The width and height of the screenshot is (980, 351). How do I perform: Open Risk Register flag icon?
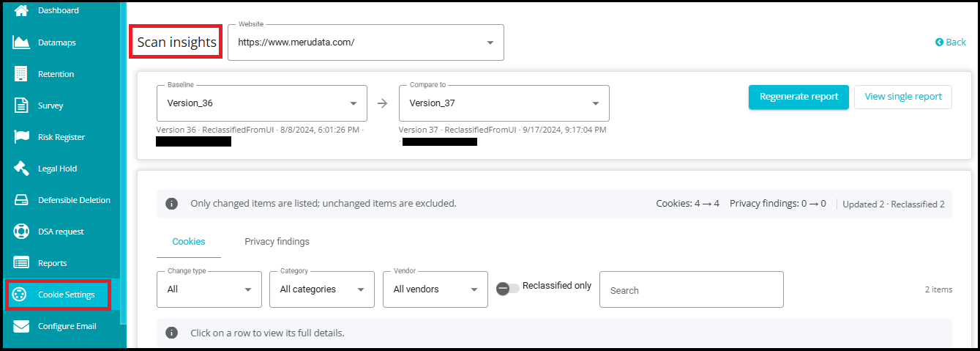point(21,137)
